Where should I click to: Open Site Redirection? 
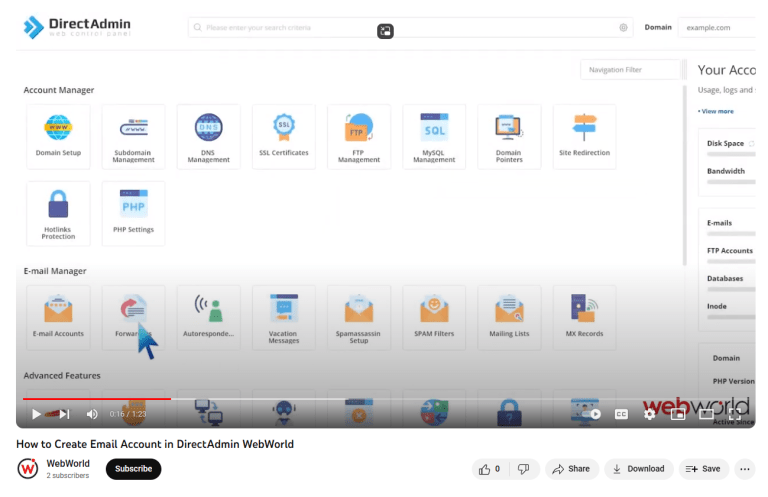(x=584, y=137)
